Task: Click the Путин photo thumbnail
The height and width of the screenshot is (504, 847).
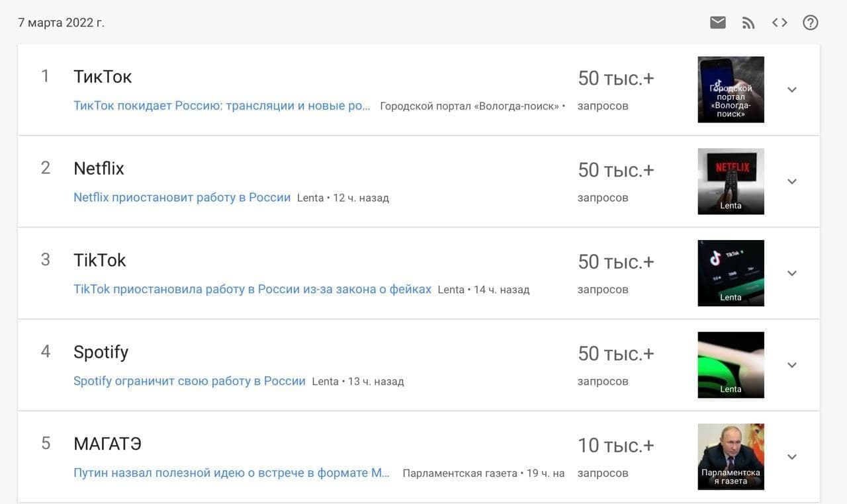Action: tap(731, 456)
